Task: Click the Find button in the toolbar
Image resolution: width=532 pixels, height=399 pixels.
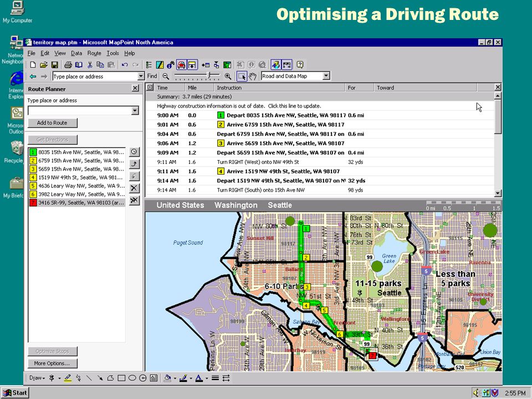Action: (152, 76)
